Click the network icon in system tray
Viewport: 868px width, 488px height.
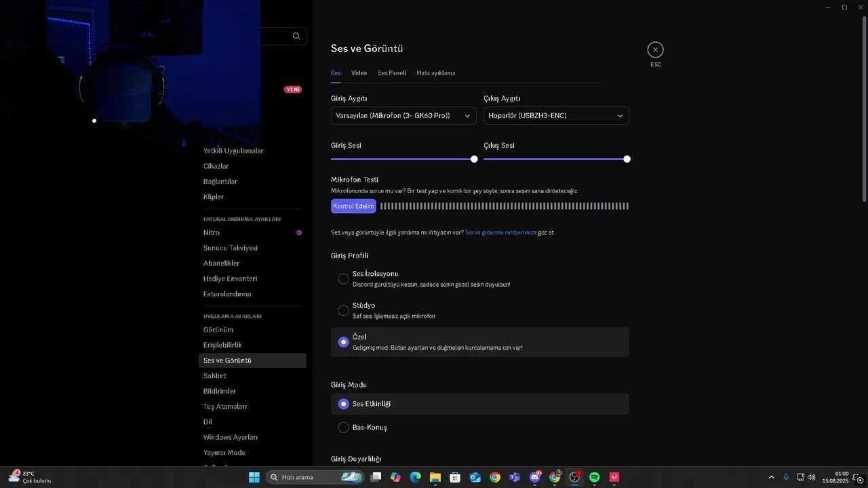tap(800, 477)
